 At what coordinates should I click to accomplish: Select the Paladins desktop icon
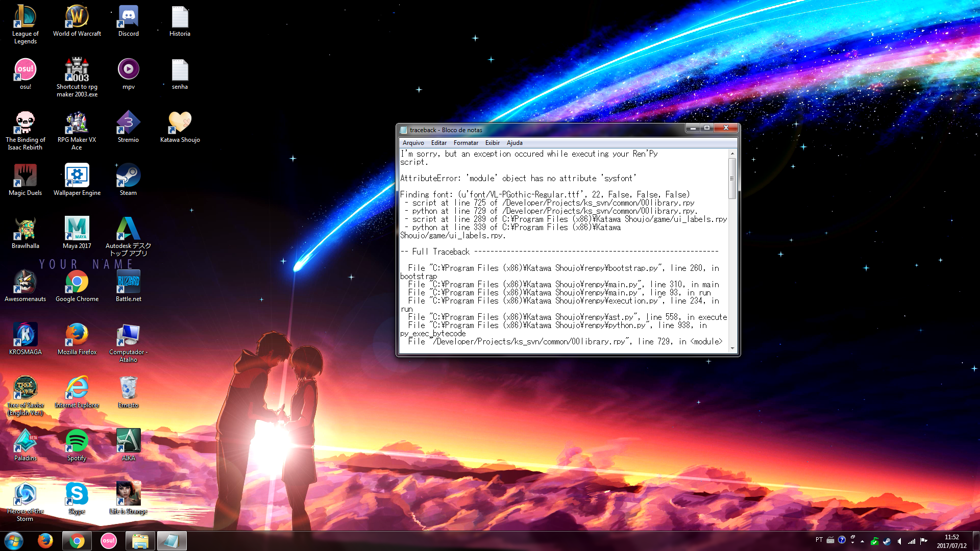(25, 445)
